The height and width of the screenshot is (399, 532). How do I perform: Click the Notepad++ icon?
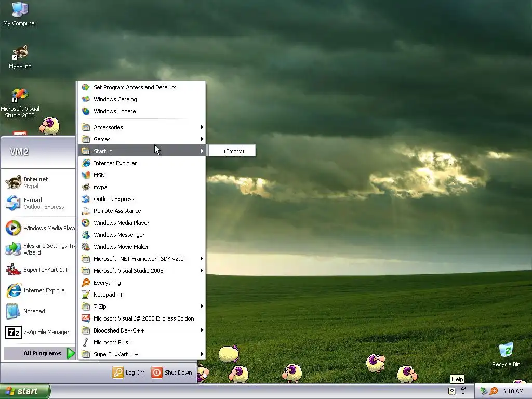pos(86,295)
